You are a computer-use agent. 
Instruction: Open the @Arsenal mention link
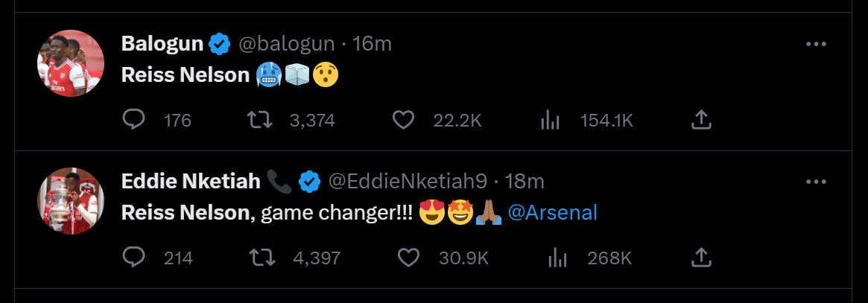click(x=552, y=213)
